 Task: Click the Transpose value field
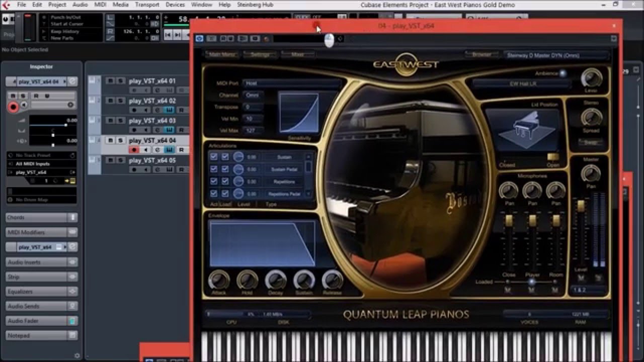253,107
